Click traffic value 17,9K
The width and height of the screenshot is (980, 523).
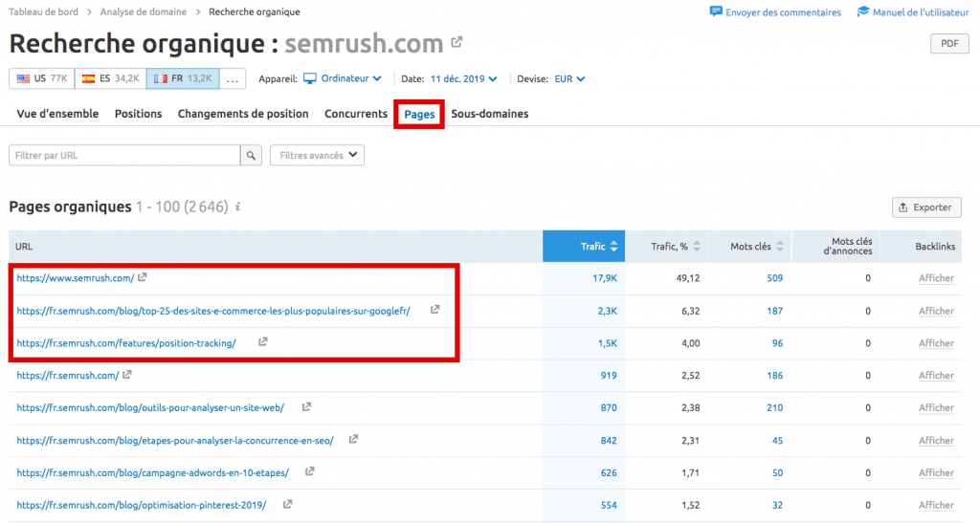pos(605,277)
